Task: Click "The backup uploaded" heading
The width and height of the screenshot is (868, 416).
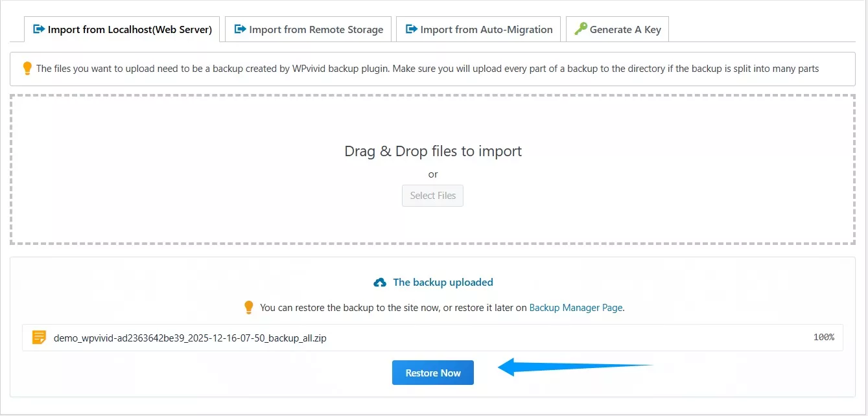Action: coord(443,283)
